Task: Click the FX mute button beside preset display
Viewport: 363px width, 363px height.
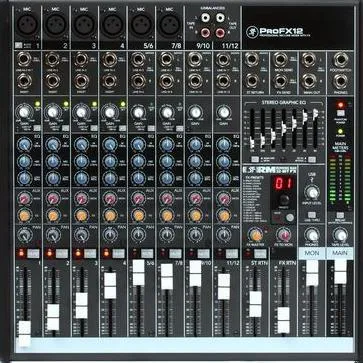Action: tap(290, 218)
